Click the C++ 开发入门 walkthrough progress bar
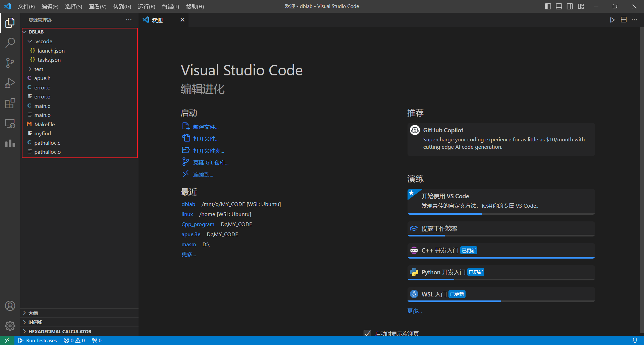Viewport: 644px width, 345px height. (x=501, y=258)
